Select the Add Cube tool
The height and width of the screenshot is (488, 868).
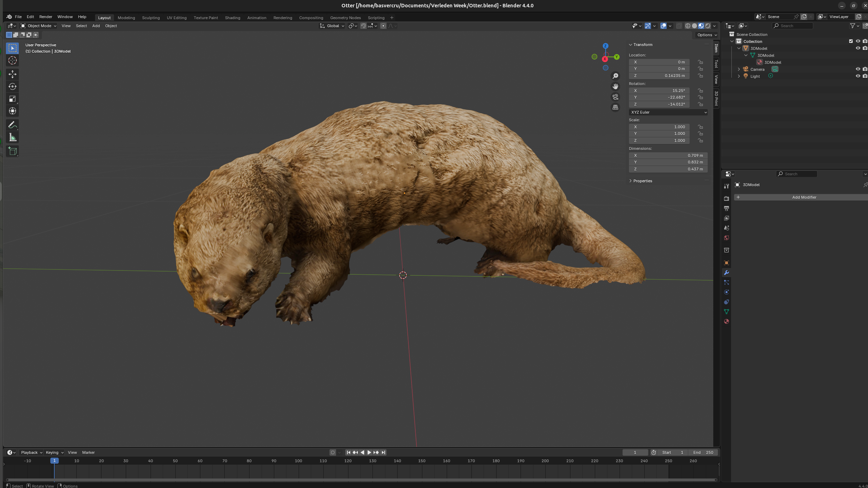(13, 151)
